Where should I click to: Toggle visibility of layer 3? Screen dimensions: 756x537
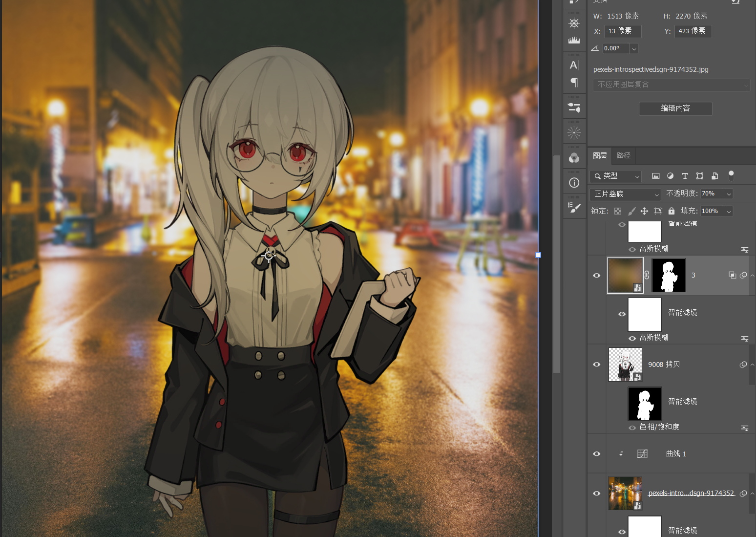(597, 276)
